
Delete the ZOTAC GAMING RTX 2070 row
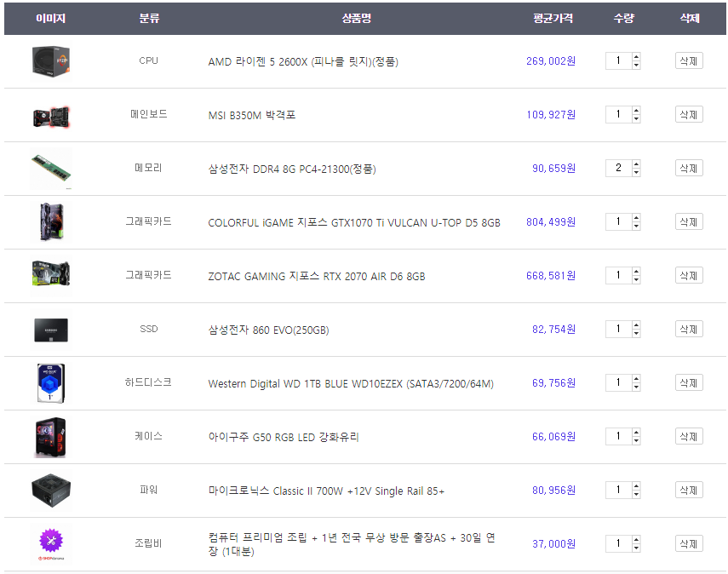pyautogui.click(x=689, y=275)
